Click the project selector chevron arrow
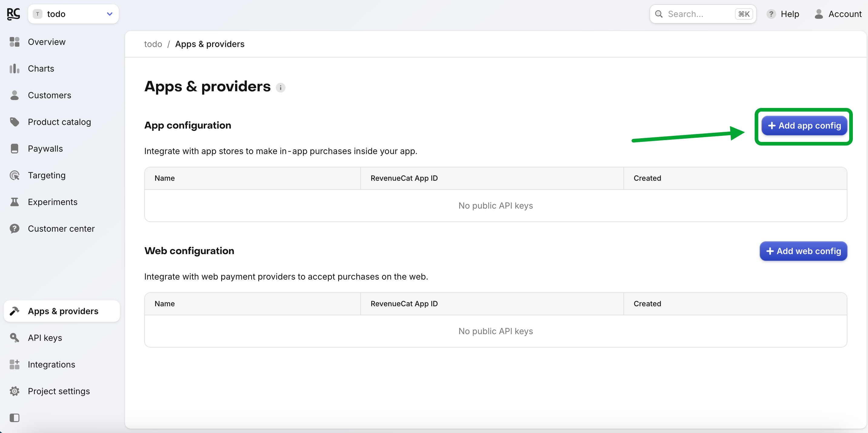This screenshot has width=868, height=433. 109,14
